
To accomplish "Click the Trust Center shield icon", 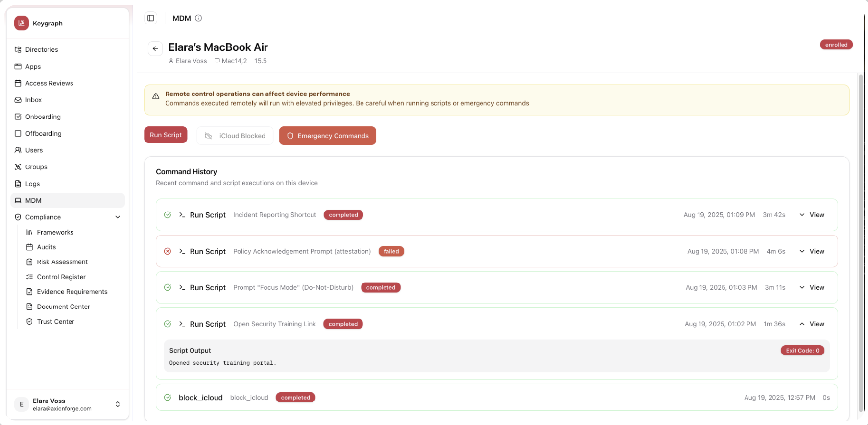I will 29,322.
